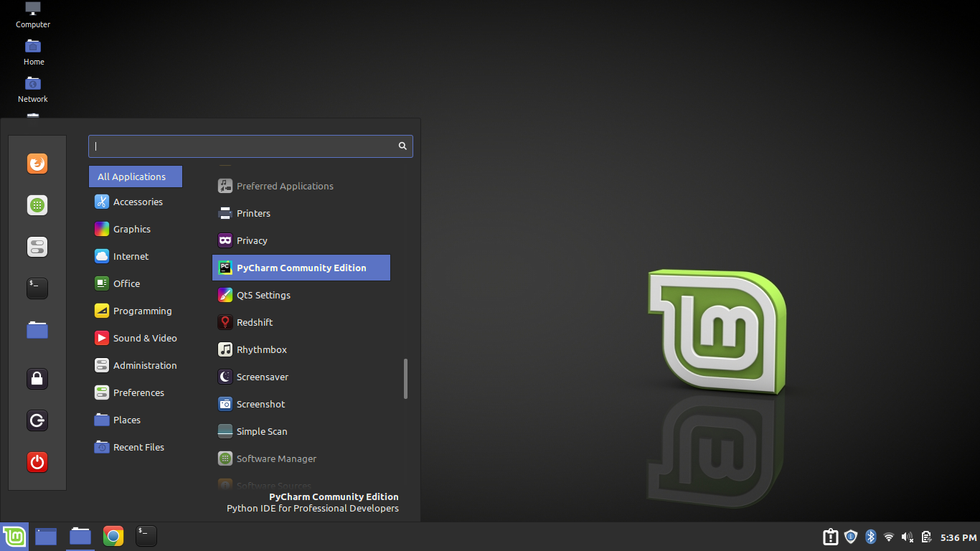Open Screensaver settings
The height and width of the screenshot is (551, 980).
pyautogui.click(x=301, y=377)
